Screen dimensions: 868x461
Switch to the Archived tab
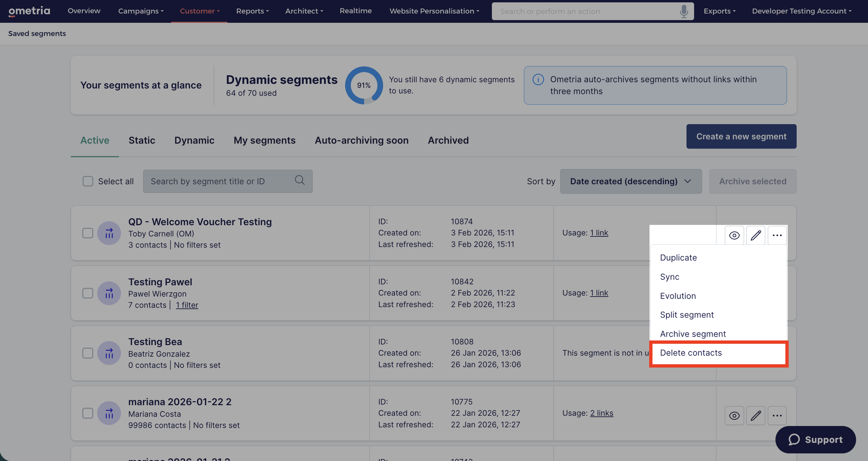448,140
